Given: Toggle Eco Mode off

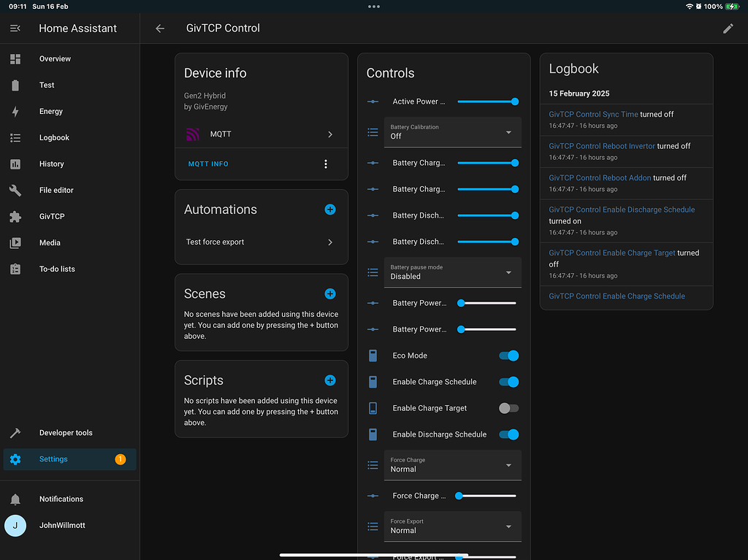Looking at the screenshot, I should click(508, 356).
